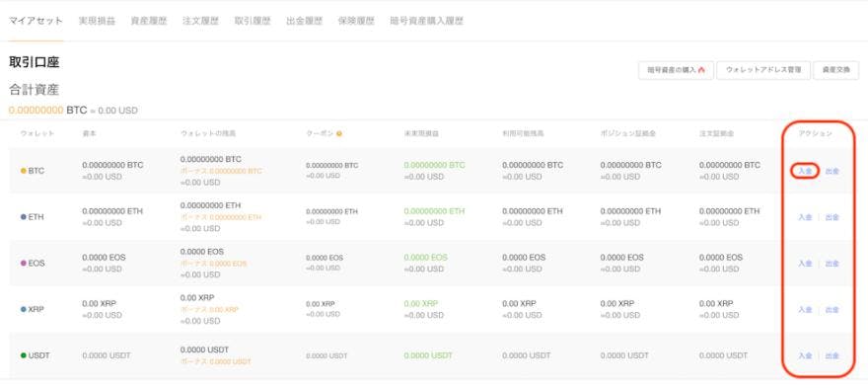This screenshot has width=868, height=388.
Task: Open the 保険履歴 tab
Action: tap(356, 21)
